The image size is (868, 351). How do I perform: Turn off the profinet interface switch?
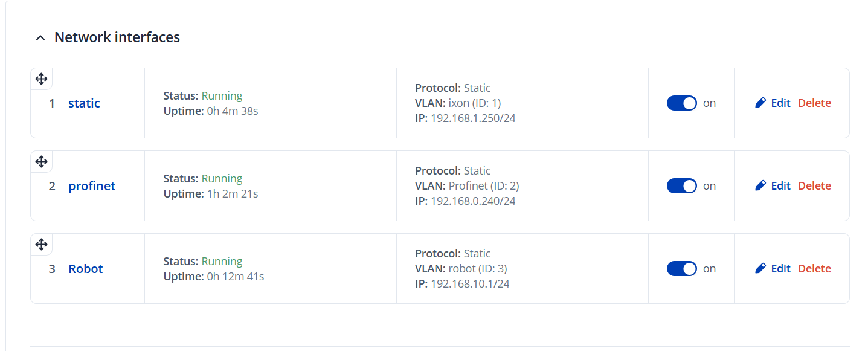coord(681,186)
